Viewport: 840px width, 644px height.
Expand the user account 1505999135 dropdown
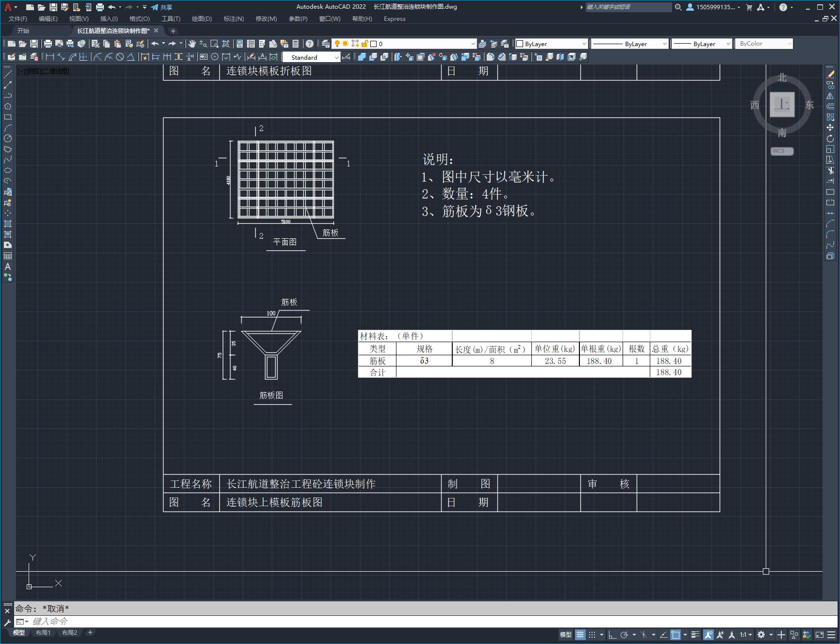click(713, 7)
